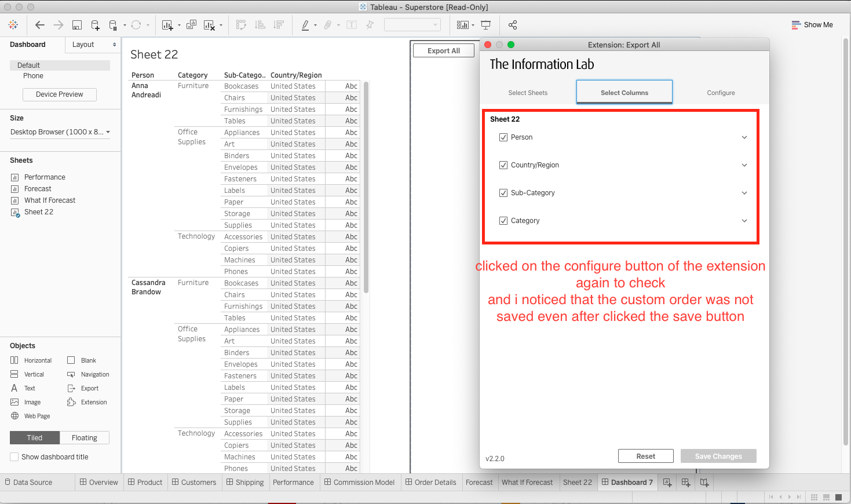Expand the Category row chevron
This screenshot has height=504, width=851.
point(744,220)
